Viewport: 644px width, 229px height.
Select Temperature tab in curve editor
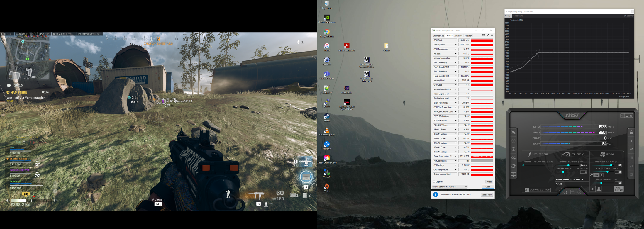(518, 16)
